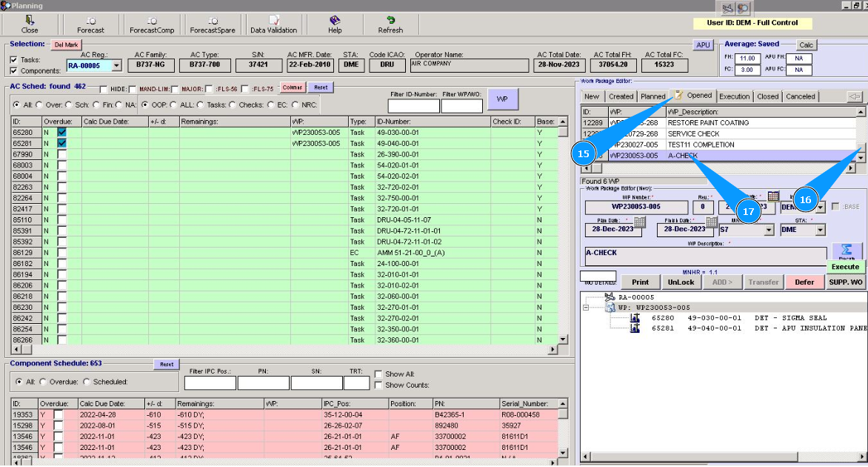868x467 pixels.
Task: Run Data Validation
Action: pyautogui.click(x=273, y=21)
